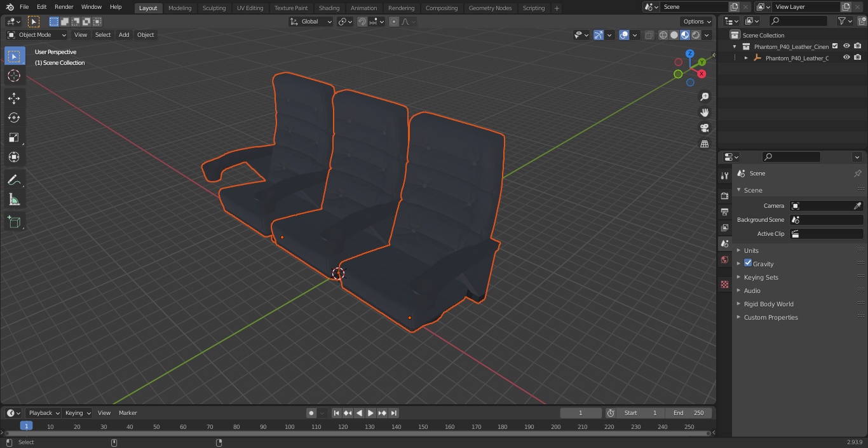Toggle viewport overlays on or off
The height and width of the screenshot is (448, 868).
pos(624,35)
